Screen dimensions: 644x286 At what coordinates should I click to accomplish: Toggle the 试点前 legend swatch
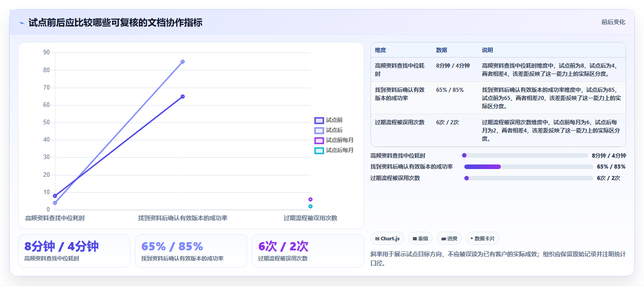[319, 120]
